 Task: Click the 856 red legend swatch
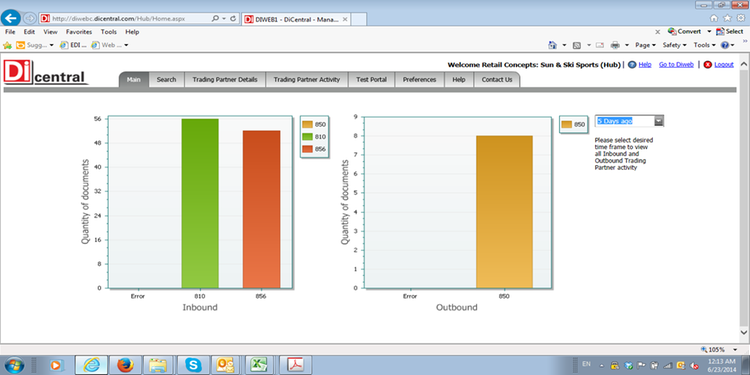pyautogui.click(x=308, y=149)
